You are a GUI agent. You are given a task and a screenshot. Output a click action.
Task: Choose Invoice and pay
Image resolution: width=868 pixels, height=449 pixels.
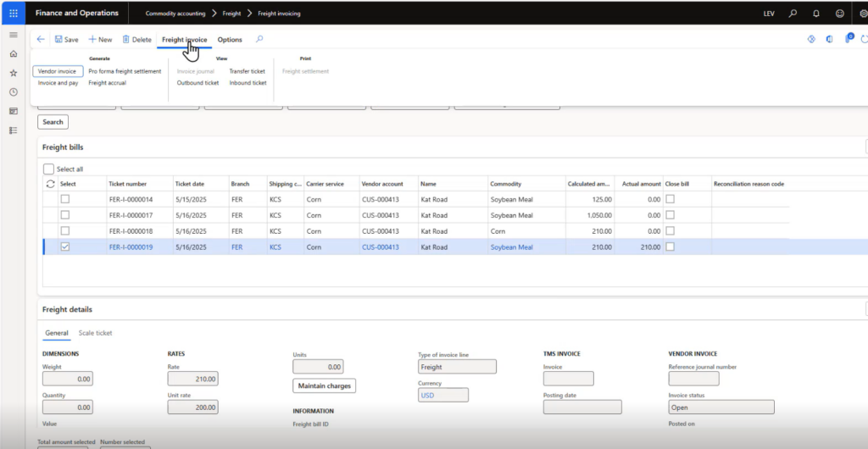point(58,83)
